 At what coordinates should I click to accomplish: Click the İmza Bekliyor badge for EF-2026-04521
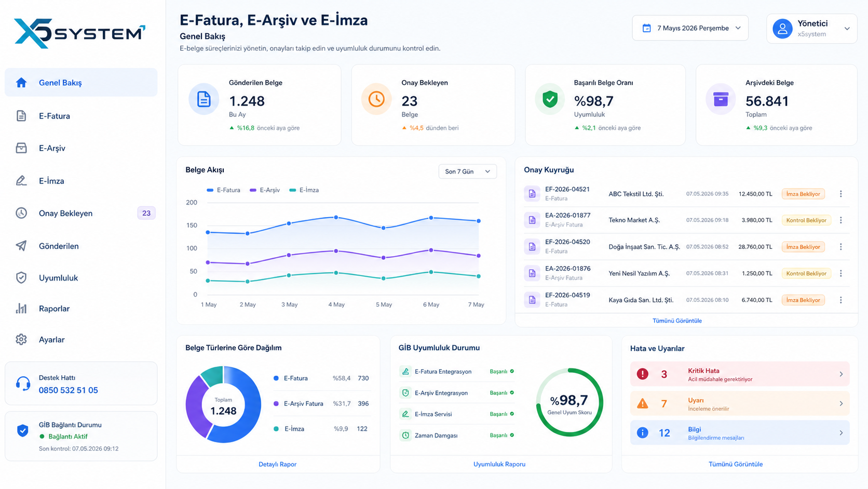(803, 194)
